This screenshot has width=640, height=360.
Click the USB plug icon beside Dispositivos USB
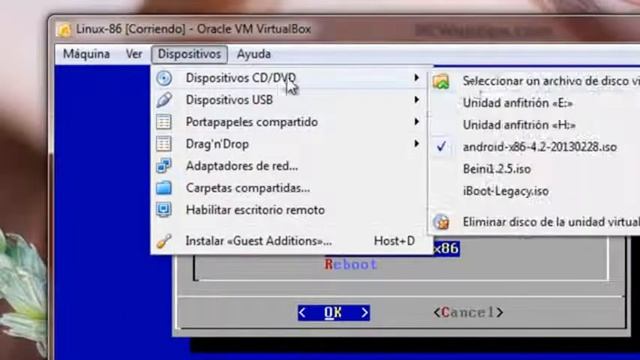click(x=164, y=100)
